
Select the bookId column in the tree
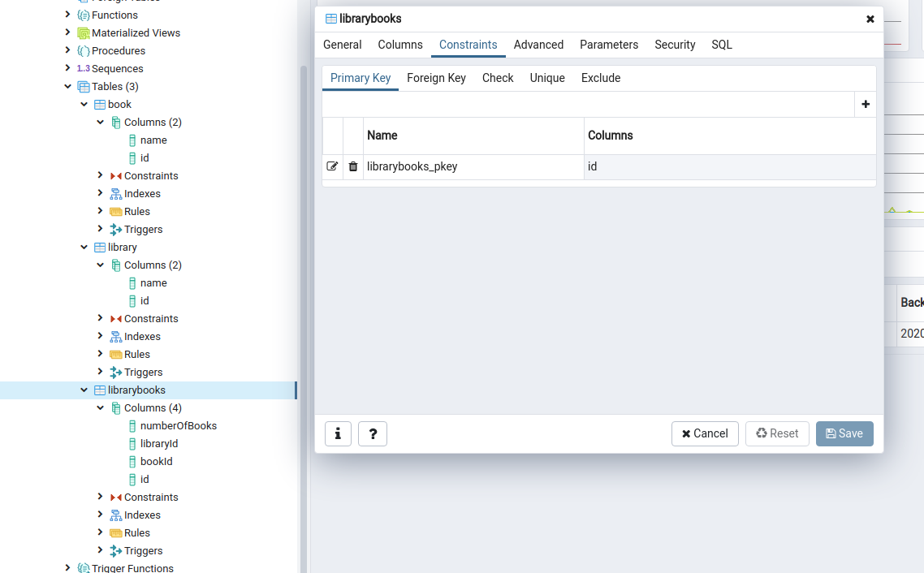tap(156, 461)
